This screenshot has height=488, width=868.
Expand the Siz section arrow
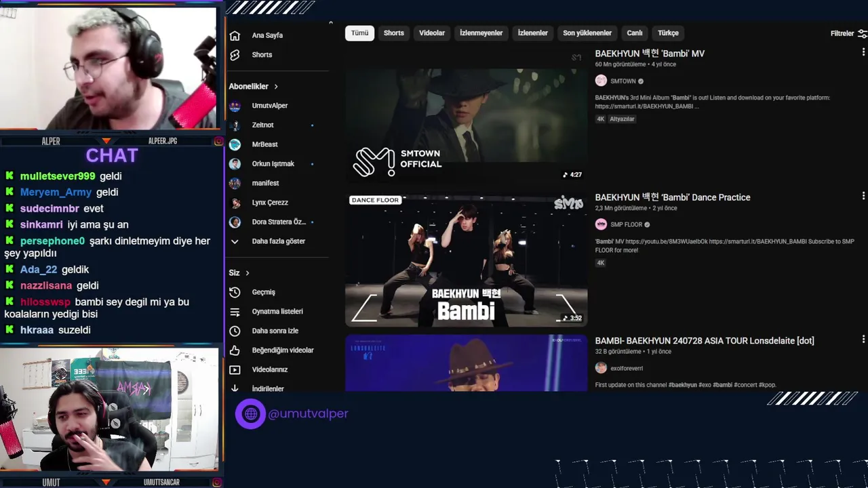[248, 273]
